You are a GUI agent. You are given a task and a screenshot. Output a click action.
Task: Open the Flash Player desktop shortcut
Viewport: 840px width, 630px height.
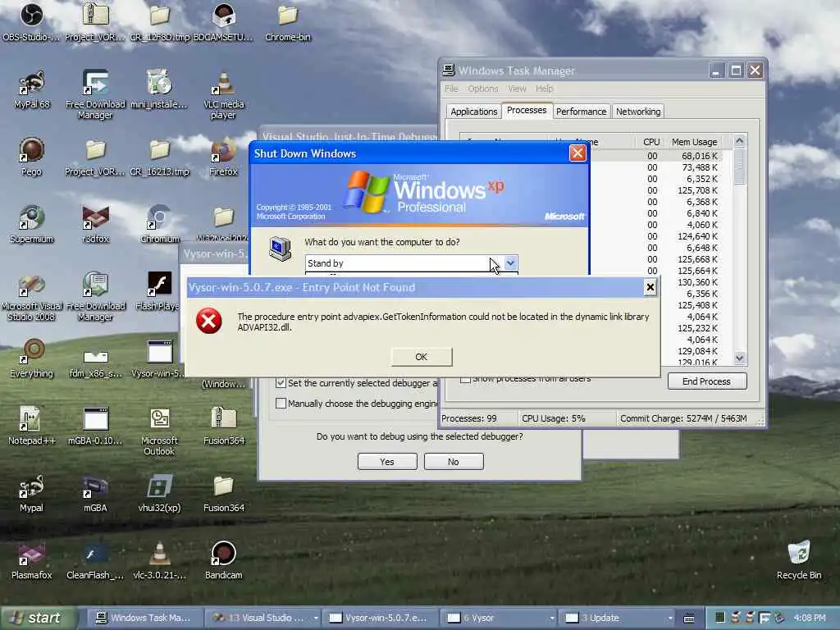158,291
